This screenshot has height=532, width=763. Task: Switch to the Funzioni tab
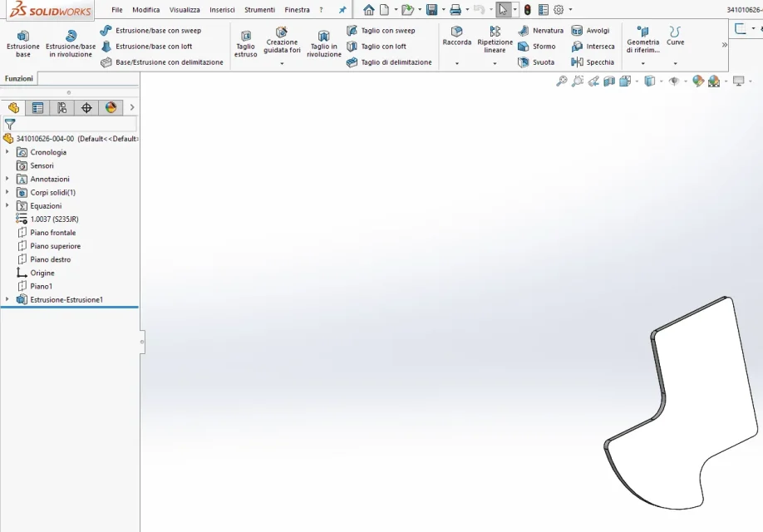point(19,78)
